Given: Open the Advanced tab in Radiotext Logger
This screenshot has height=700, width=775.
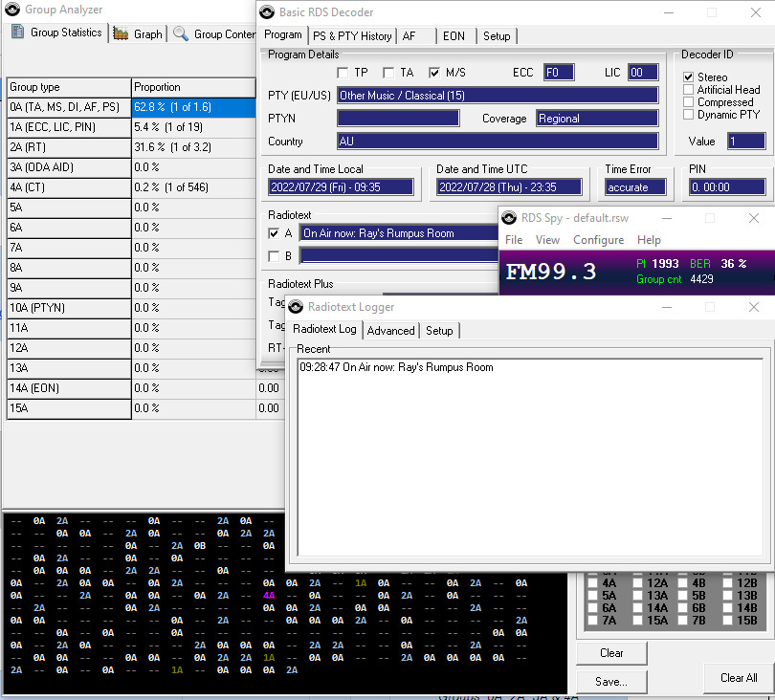Looking at the screenshot, I should coord(390,330).
